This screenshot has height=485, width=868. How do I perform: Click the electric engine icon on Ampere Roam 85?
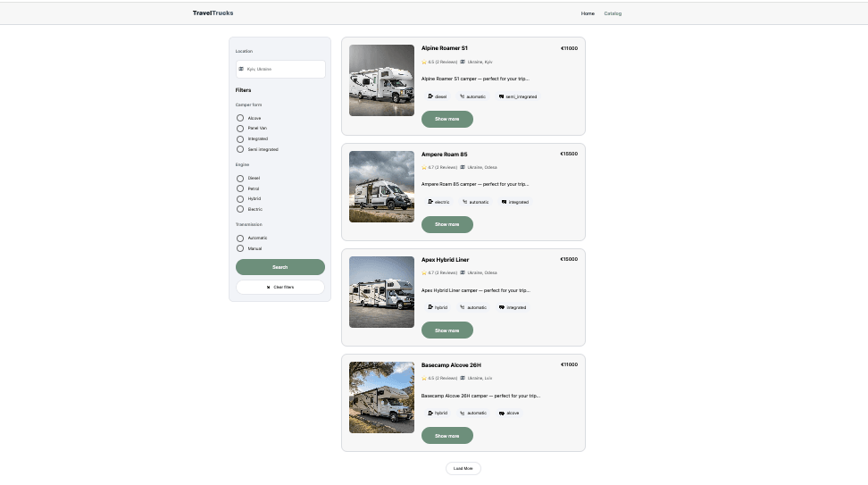[x=430, y=202]
